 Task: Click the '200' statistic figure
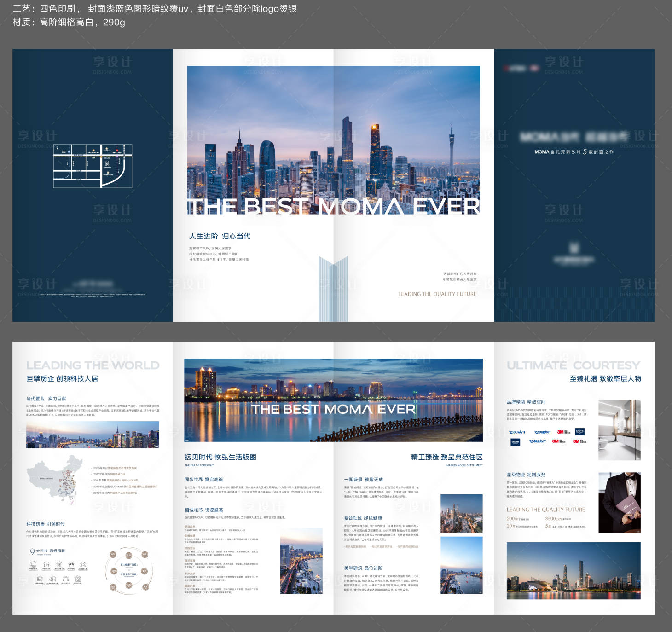pos(511,519)
